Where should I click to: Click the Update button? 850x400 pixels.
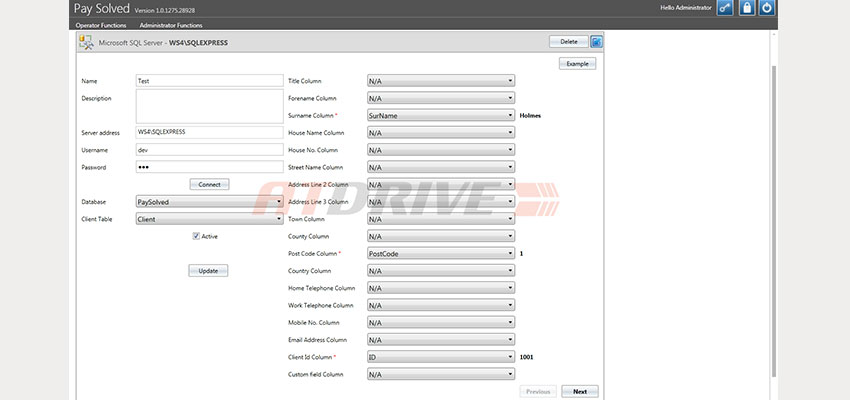click(x=208, y=270)
